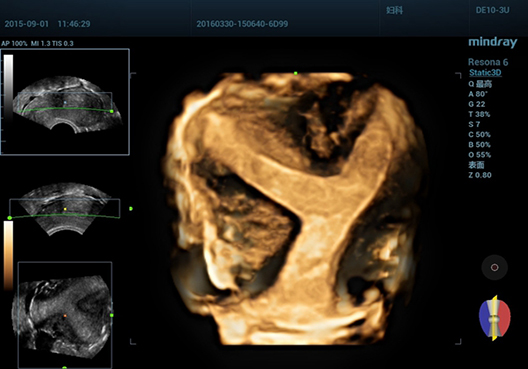Select the G 22 gain parameter

(x=477, y=104)
